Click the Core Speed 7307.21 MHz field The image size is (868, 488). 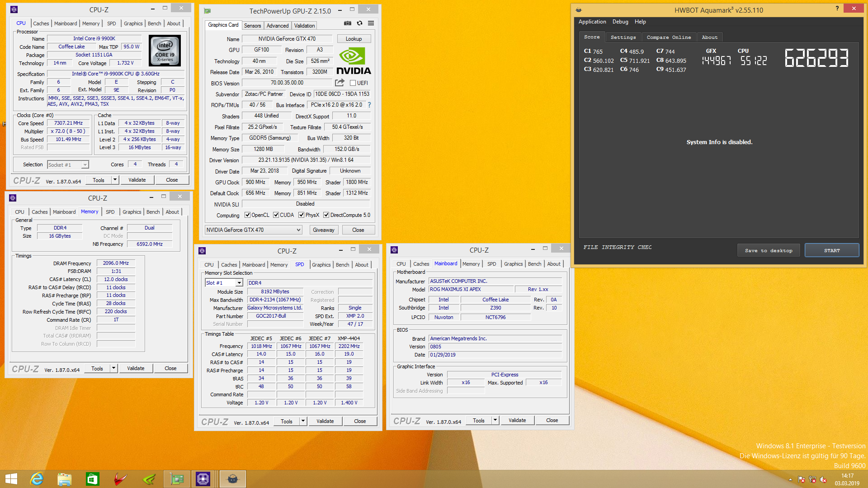[x=69, y=123]
